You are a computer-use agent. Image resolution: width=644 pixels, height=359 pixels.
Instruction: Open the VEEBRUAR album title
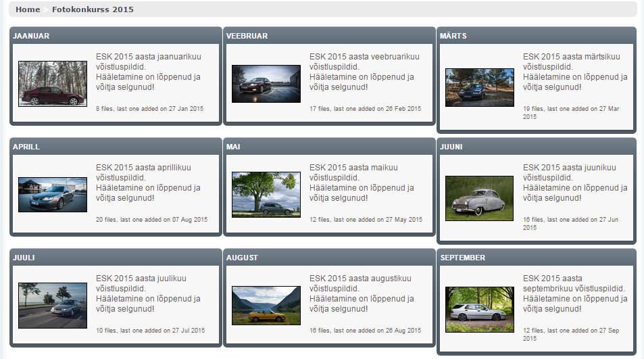point(247,36)
